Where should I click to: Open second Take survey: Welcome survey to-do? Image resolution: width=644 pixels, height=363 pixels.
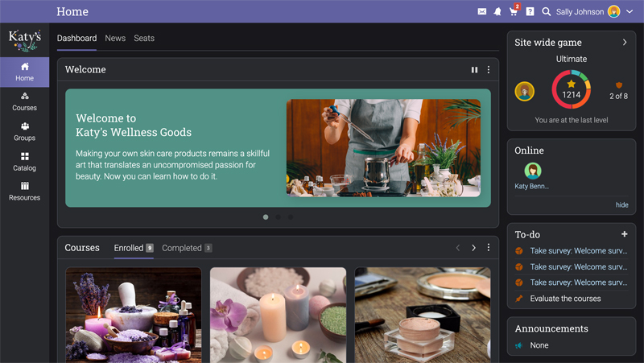pyautogui.click(x=579, y=266)
